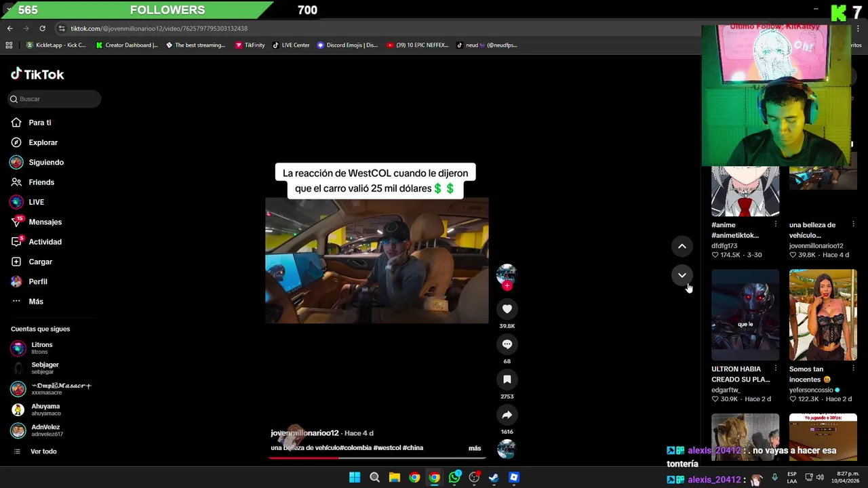Image resolution: width=868 pixels, height=488 pixels.
Task: Open jovenmillonarioo12 profile under video
Action: point(304,433)
